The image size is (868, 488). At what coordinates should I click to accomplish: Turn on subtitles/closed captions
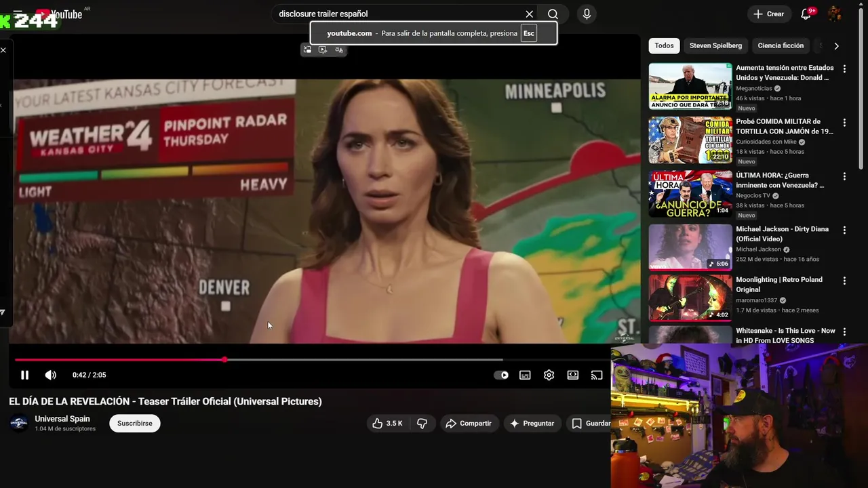pos(525,375)
